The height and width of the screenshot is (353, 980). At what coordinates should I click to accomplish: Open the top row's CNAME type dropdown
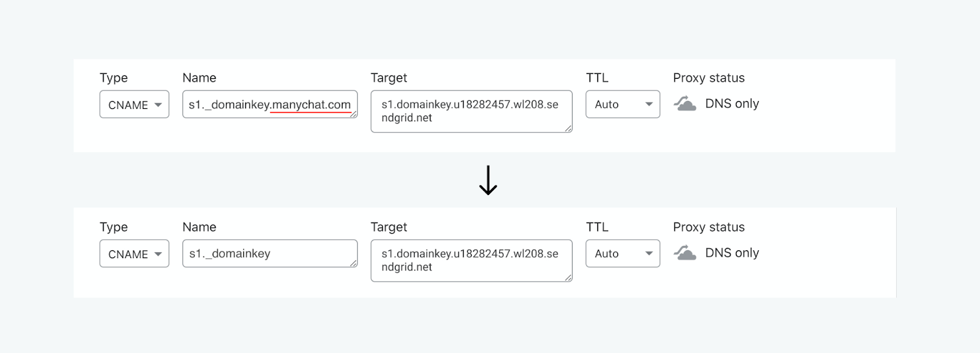tap(134, 105)
